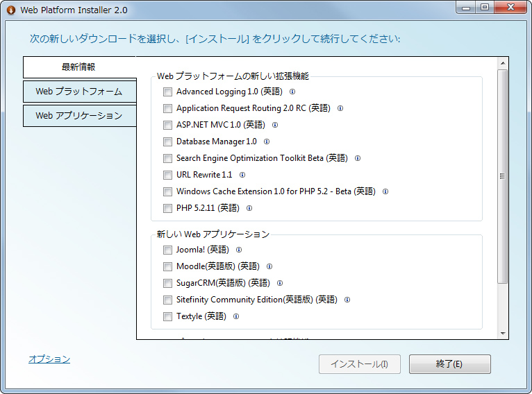Image resolution: width=532 pixels, height=394 pixels.
Task: Tick the URL Rewrite 1.1 checkbox
Action: 167,175
